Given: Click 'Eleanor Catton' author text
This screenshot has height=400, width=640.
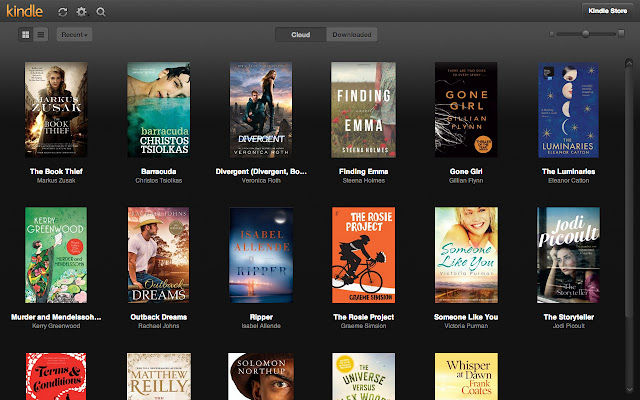Looking at the screenshot, I should tap(569, 180).
